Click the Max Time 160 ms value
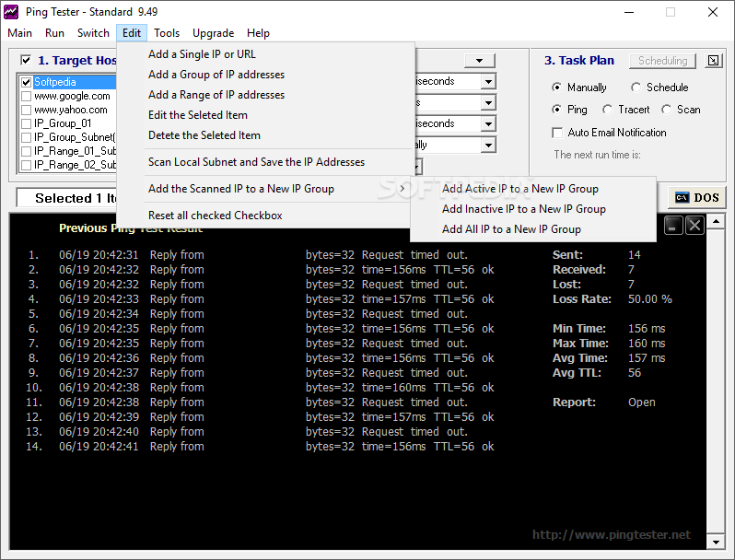Screen dimensions: 735x560 pyautogui.click(x=647, y=343)
